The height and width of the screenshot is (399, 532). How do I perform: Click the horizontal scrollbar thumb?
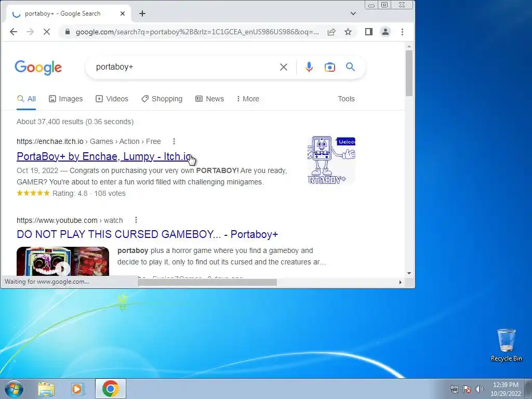pos(207,282)
